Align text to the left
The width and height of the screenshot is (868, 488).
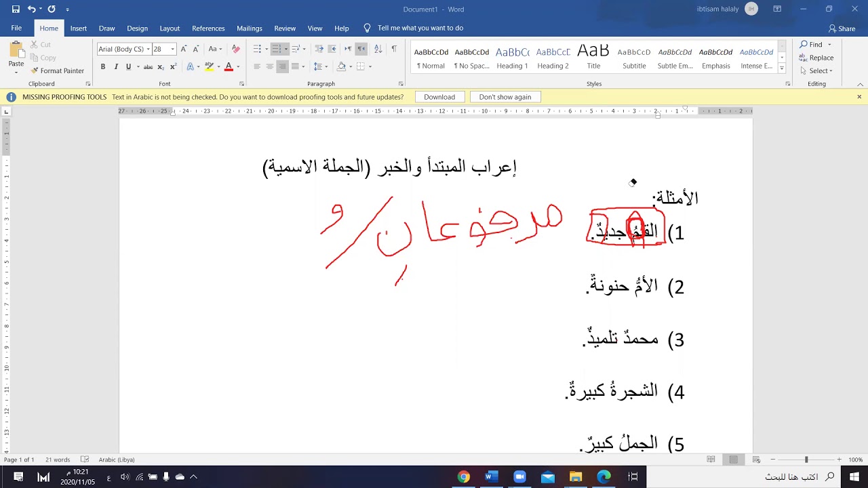[x=257, y=66]
